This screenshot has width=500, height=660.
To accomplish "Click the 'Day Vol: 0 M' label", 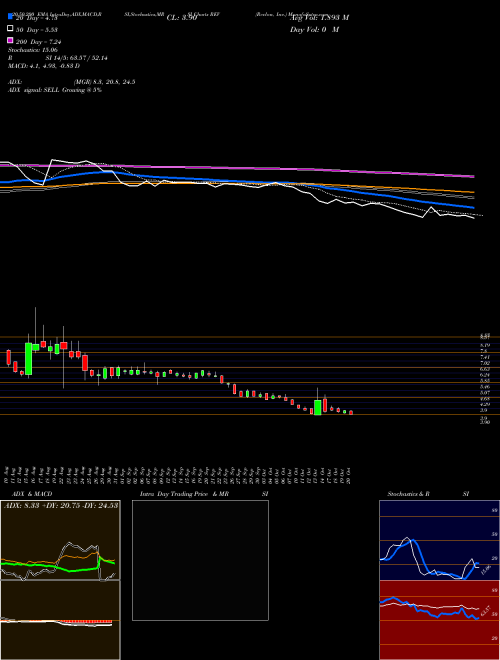I will [x=314, y=29].
